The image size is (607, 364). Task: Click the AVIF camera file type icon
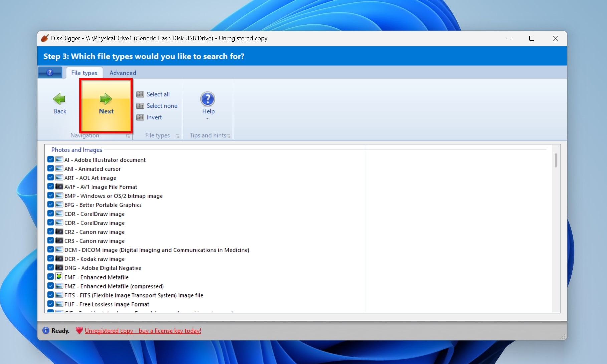tap(59, 186)
